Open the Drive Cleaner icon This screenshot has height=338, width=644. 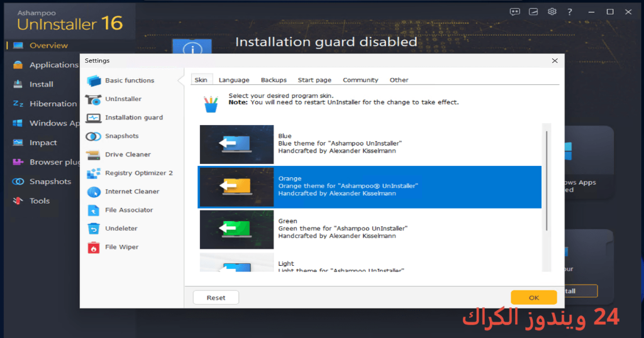click(93, 155)
